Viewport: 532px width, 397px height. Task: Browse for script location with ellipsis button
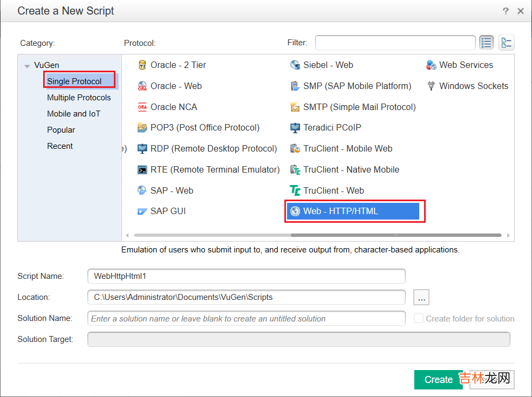421,297
